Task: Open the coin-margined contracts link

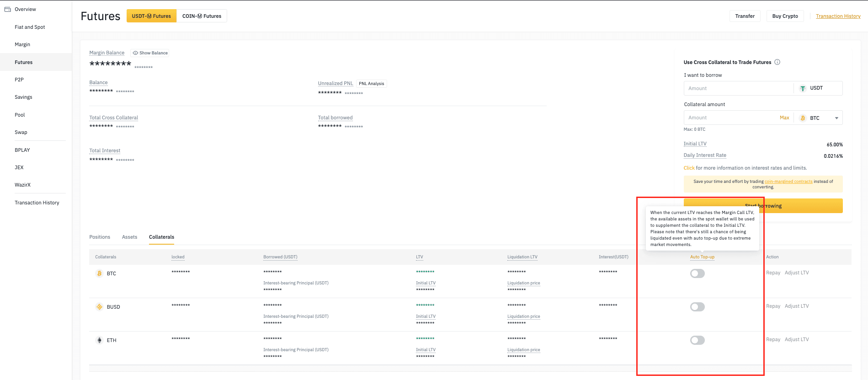Action: point(788,182)
